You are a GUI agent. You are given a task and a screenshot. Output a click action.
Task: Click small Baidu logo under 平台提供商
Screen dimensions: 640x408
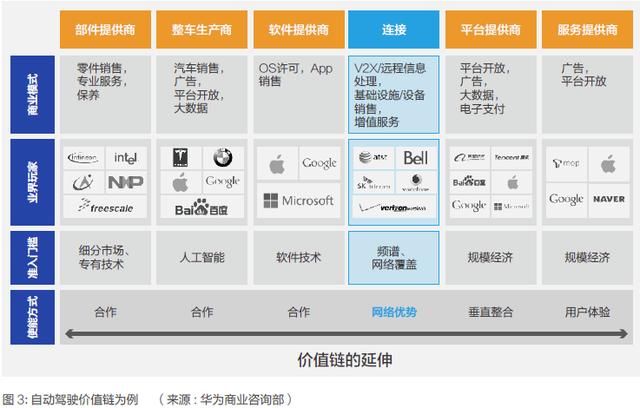[469, 182]
